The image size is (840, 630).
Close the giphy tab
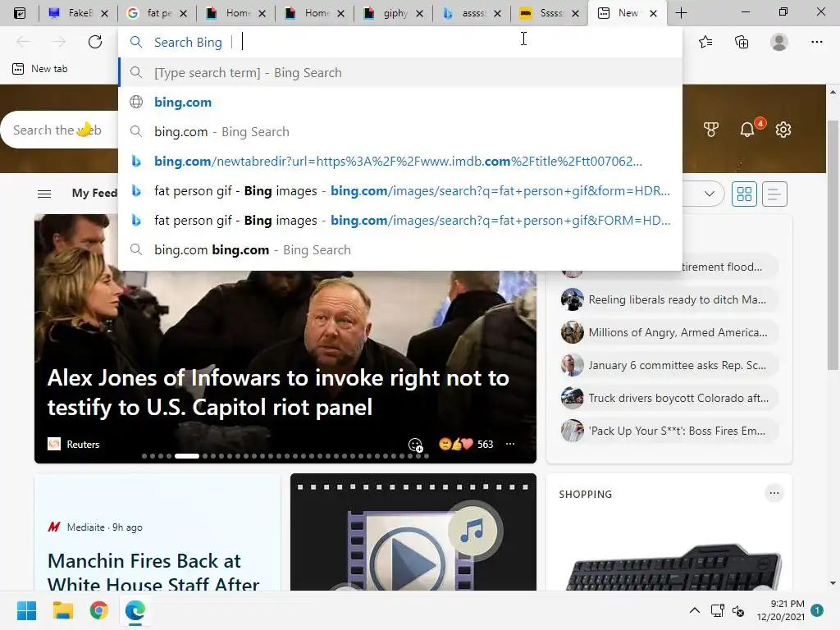(x=419, y=13)
